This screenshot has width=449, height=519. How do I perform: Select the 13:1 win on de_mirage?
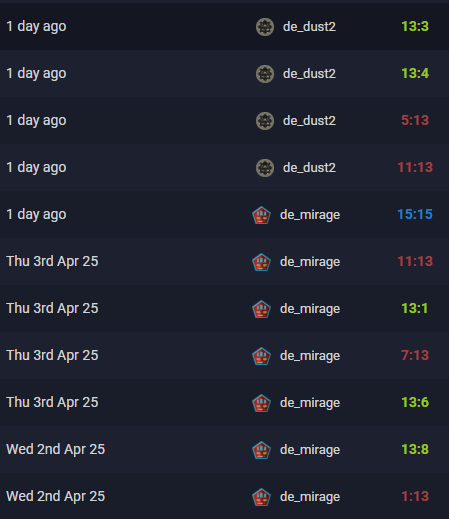(415, 308)
